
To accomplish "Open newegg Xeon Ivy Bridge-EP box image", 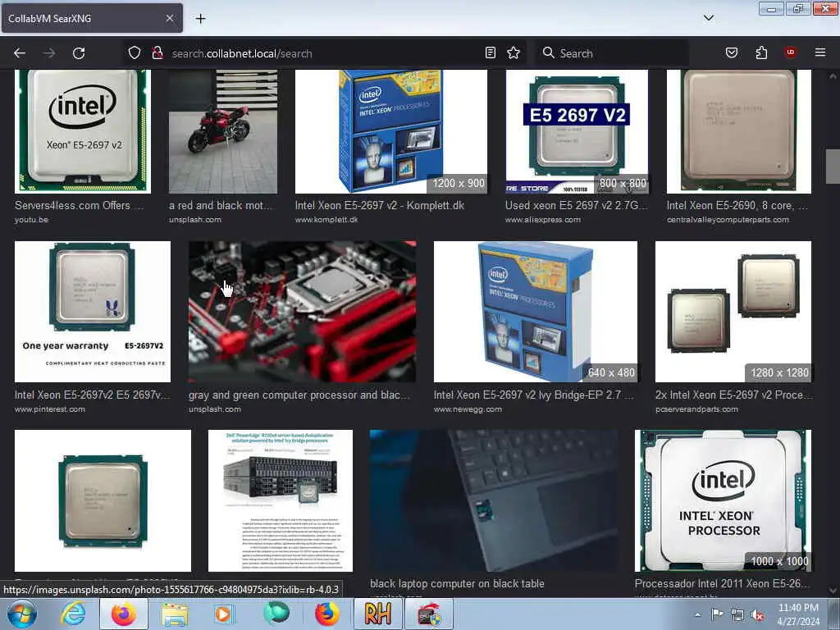I will [536, 311].
